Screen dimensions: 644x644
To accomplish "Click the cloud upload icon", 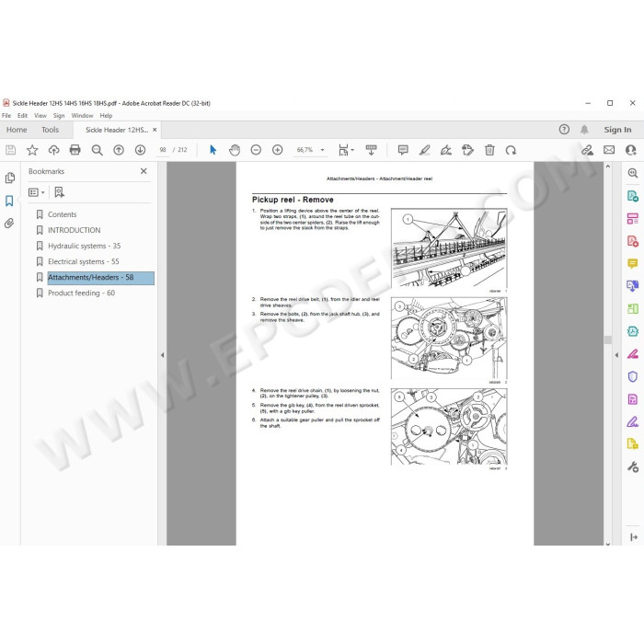I will click(53, 150).
